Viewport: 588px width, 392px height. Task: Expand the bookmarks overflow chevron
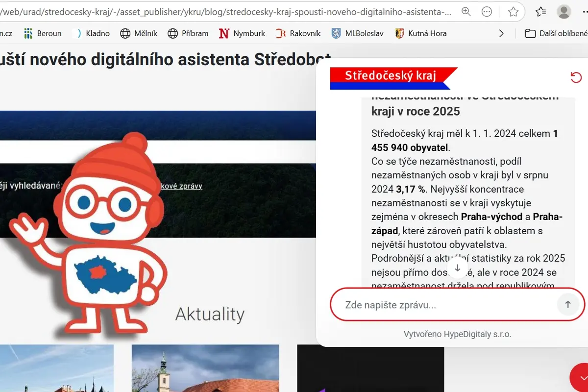click(501, 33)
